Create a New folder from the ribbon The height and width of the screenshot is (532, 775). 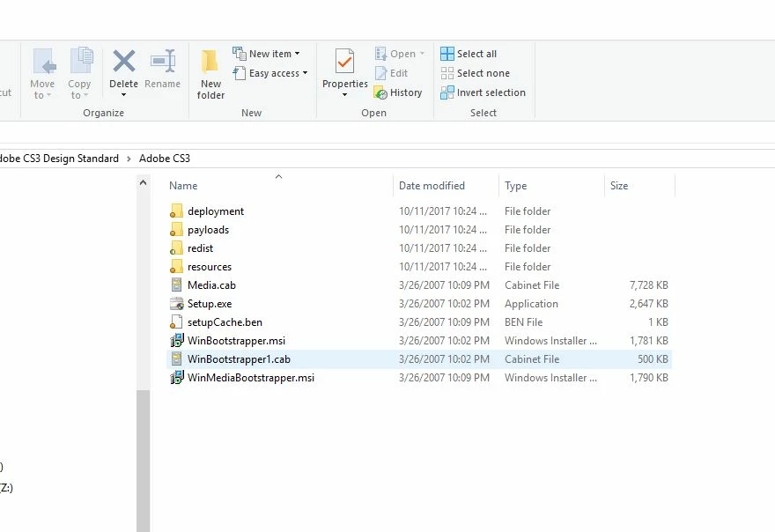(x=210, y=74)
